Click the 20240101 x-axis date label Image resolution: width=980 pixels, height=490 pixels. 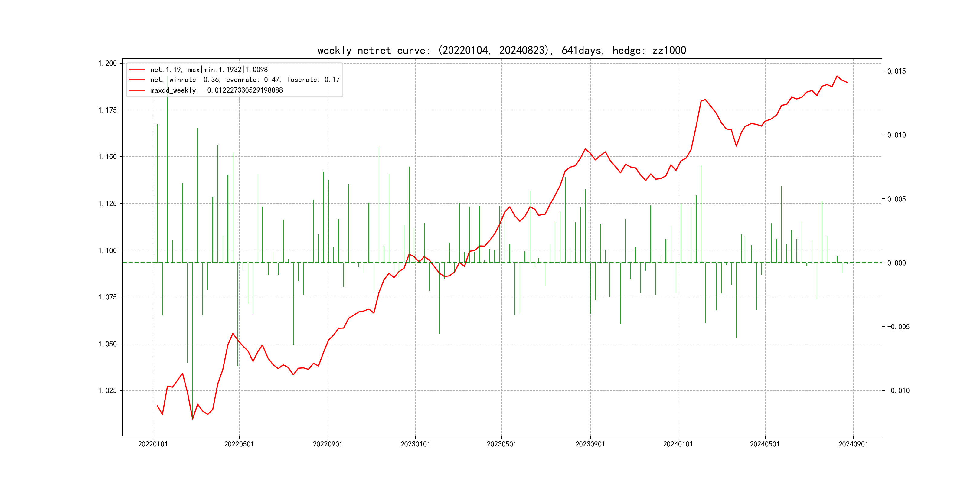(678, 444)
